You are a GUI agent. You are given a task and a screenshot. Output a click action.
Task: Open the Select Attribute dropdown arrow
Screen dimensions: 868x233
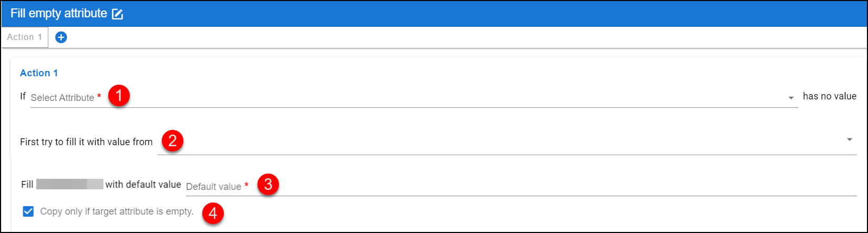click(791, 98)
